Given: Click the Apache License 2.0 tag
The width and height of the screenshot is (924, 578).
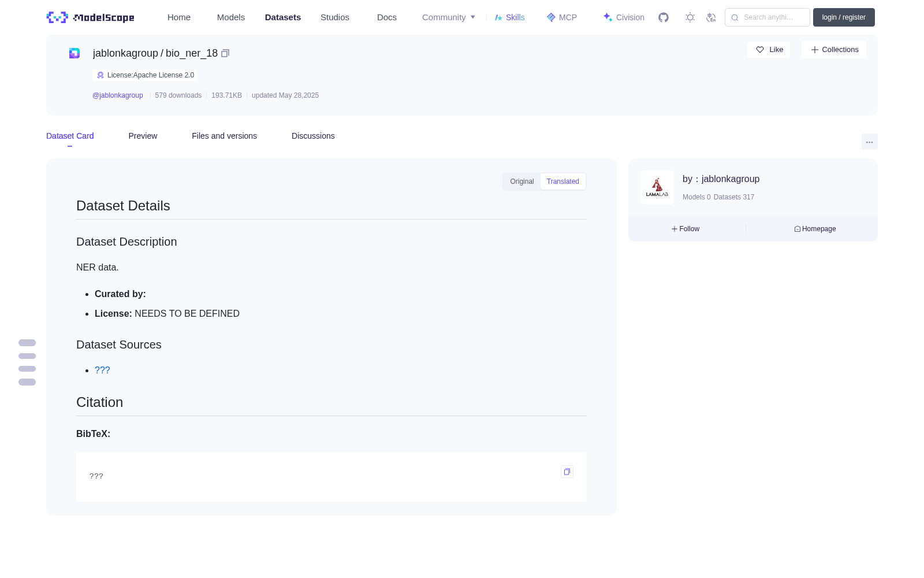Looking at the screenshot, I should point(144,75).
